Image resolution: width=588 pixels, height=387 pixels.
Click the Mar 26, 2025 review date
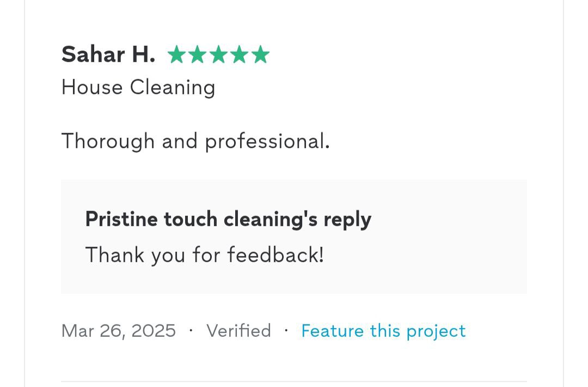[x=119, y=331]
